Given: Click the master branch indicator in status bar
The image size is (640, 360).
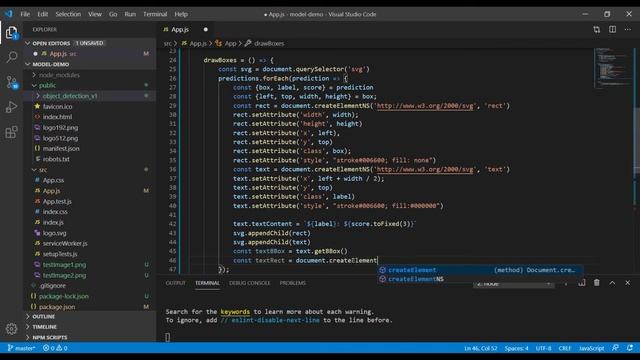Looking at the screenshot, I should point(21,348).
